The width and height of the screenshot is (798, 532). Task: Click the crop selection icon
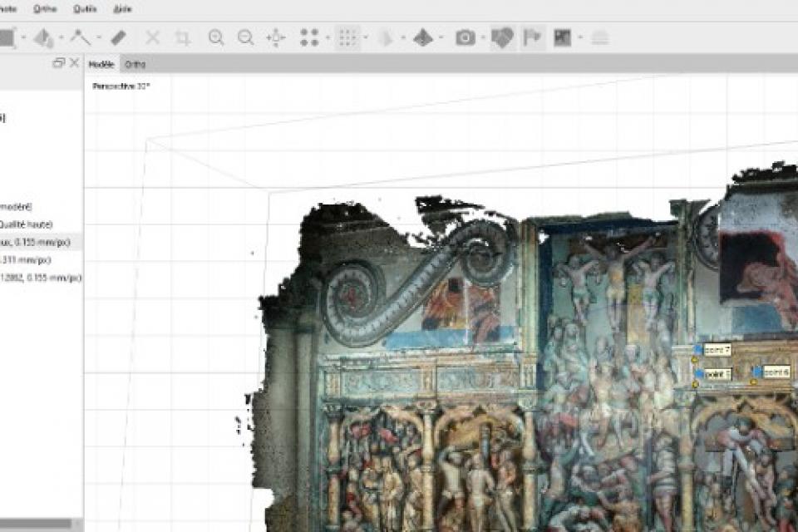pyautogui.click(x=182, y=37)
